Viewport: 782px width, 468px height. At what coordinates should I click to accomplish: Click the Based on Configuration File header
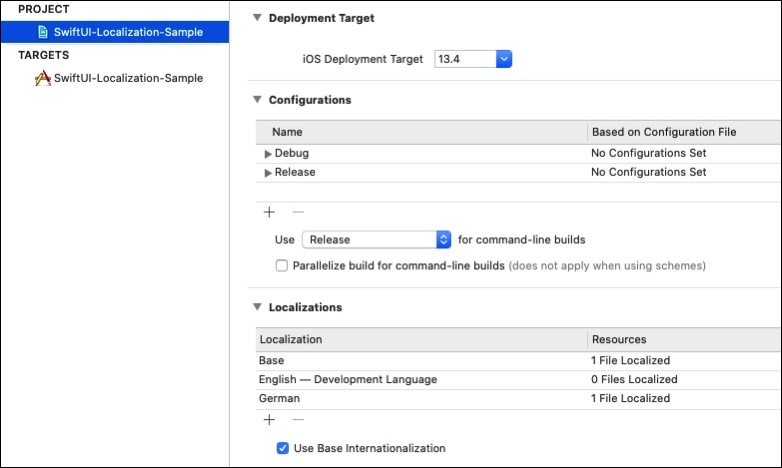(x=684, y=132)
